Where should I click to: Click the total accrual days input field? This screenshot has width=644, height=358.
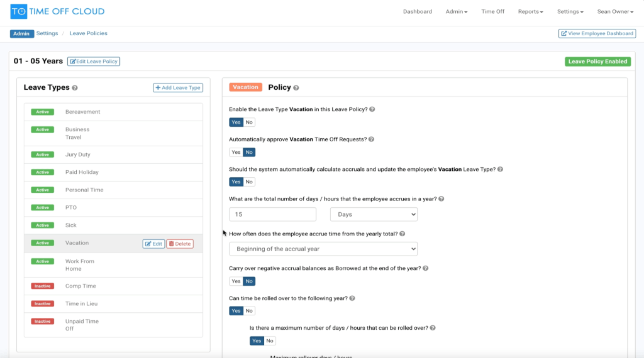(x=273, y=214)
